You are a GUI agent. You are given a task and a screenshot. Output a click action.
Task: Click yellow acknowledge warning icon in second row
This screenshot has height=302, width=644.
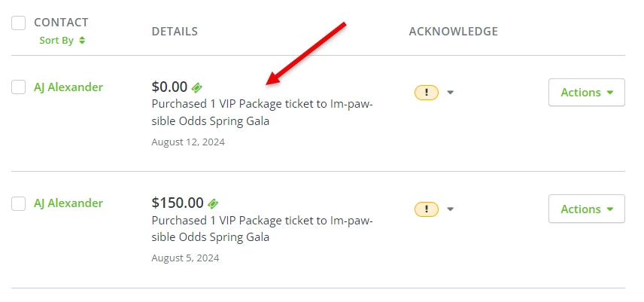pyautogui.click(x=427, y=209)
